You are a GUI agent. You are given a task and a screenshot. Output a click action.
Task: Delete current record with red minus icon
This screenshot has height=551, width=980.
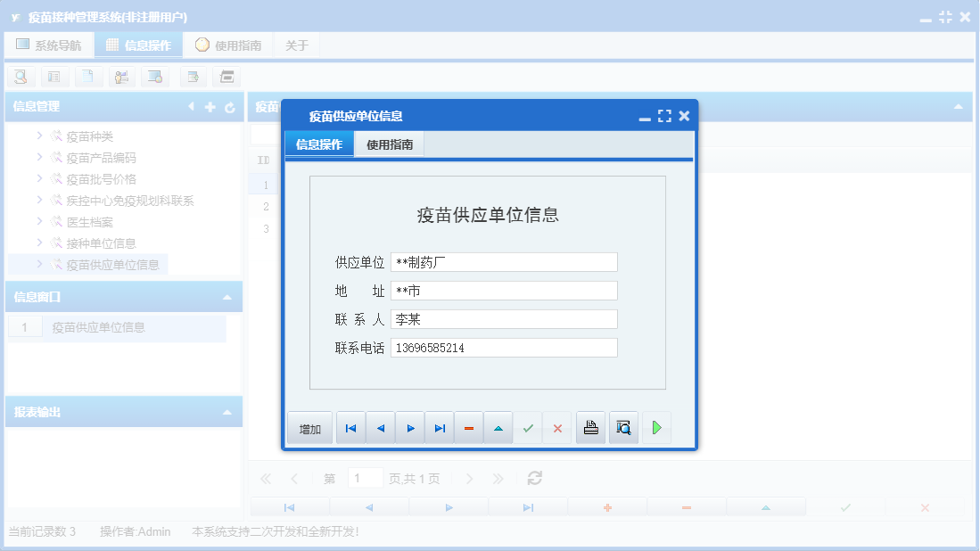click(468, 427)
